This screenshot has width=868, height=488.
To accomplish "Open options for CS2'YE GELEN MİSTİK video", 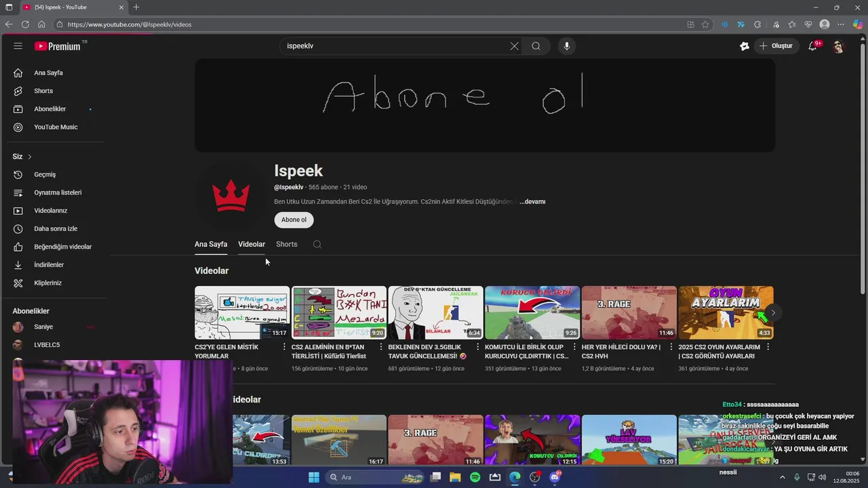I will pyautogui.click(x=283, y=347).
